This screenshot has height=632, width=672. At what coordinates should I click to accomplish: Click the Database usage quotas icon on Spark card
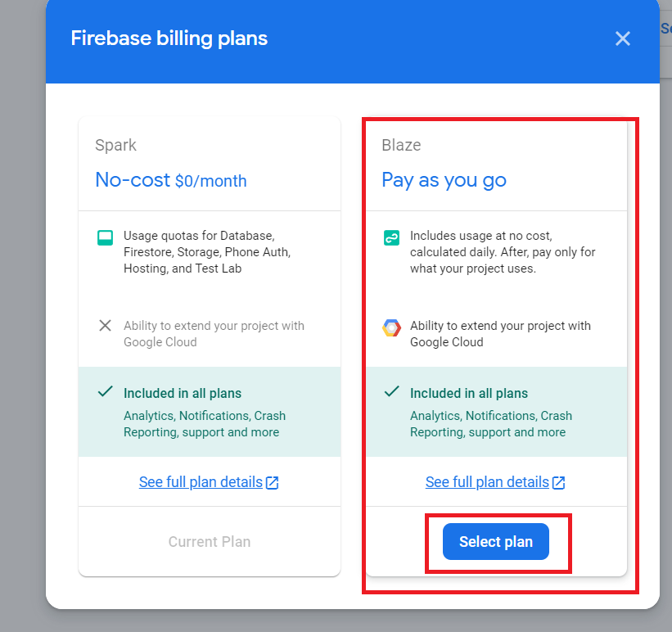(x=105, y=237)
